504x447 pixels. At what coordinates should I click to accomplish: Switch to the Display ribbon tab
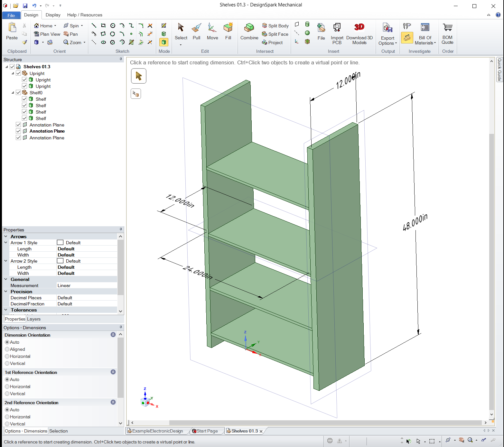(x=53, y=15)
